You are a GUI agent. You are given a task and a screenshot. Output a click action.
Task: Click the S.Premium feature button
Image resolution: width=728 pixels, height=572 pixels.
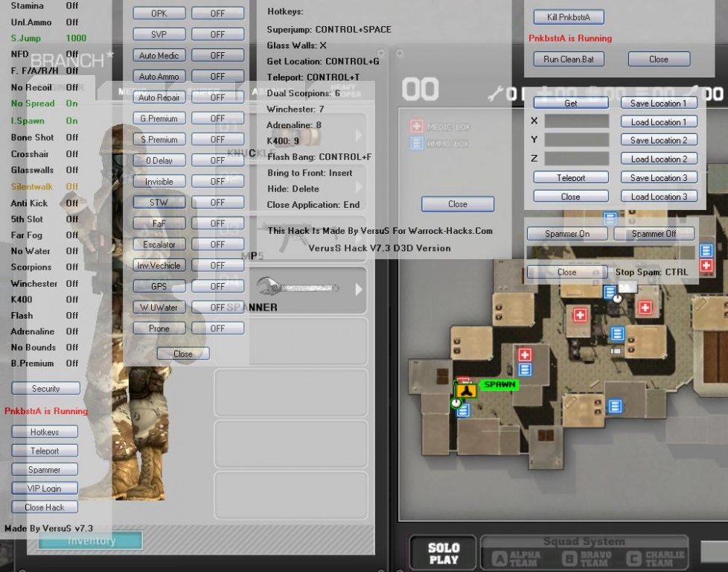[159, 139]
